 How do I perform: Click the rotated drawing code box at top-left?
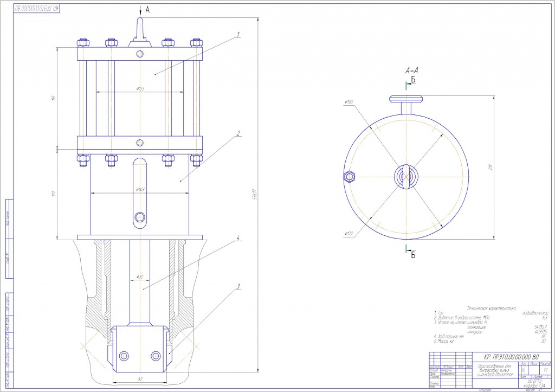tap(37, 9)
